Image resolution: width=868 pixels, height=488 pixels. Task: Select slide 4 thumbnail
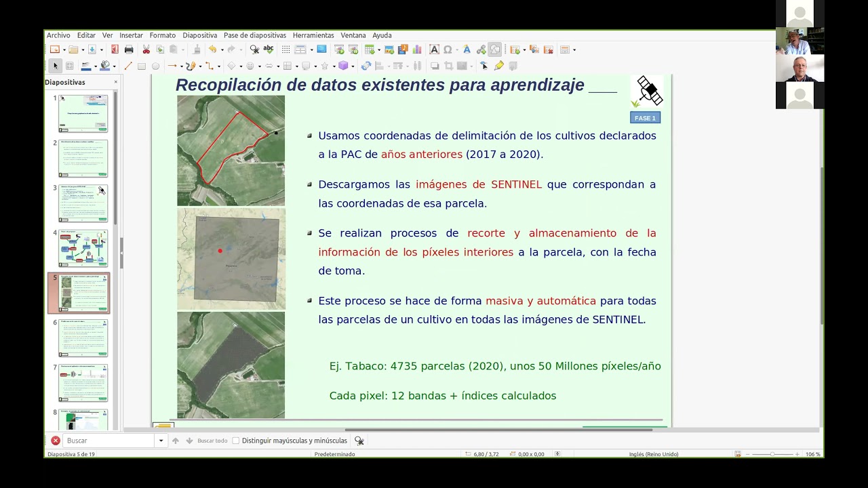[x=83, y=248]
